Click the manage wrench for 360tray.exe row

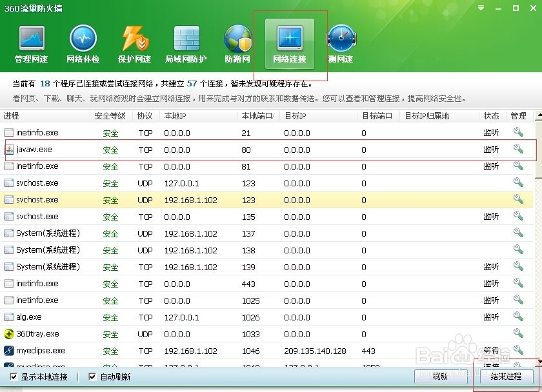[x=518, y=333]
